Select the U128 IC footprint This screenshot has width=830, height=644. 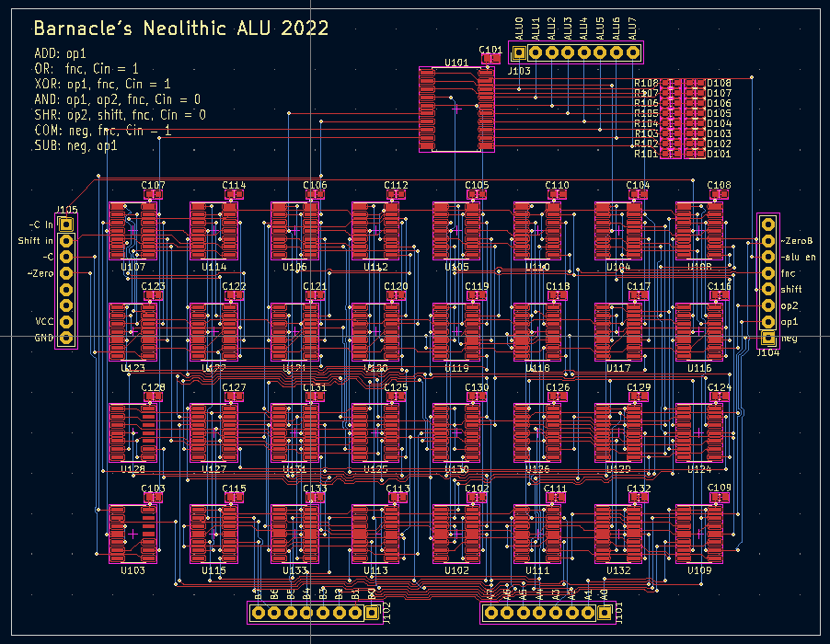point(133,432)
